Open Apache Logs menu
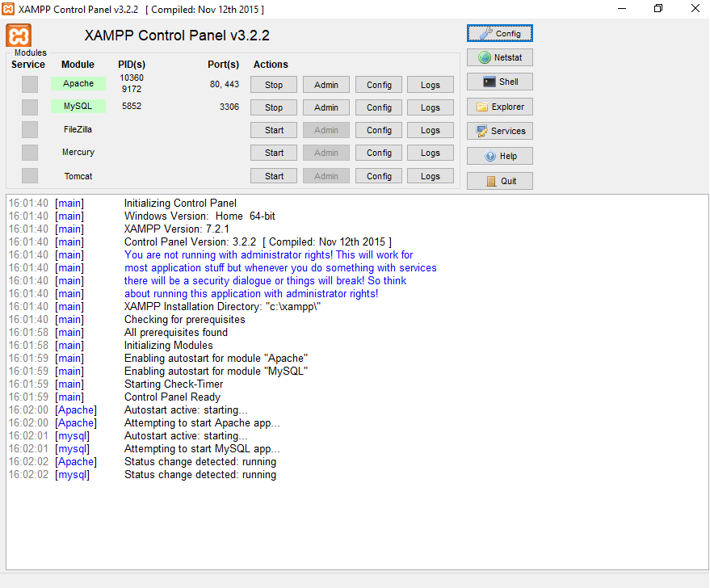This screenshot has height=588, width=710. point(431,85)
